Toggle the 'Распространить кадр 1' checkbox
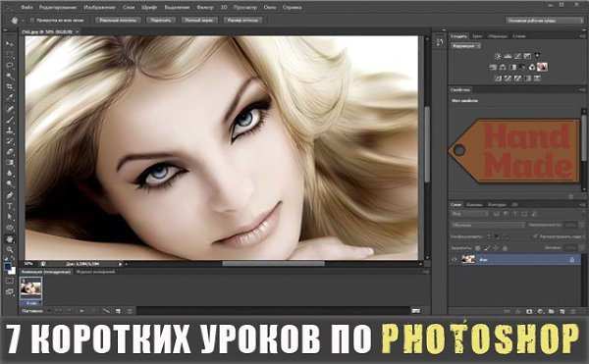 (x=535, y=236)
